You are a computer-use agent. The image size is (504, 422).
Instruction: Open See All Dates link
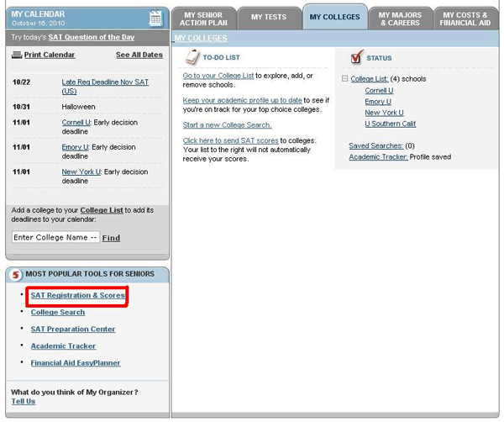click(x=139, y=55)
